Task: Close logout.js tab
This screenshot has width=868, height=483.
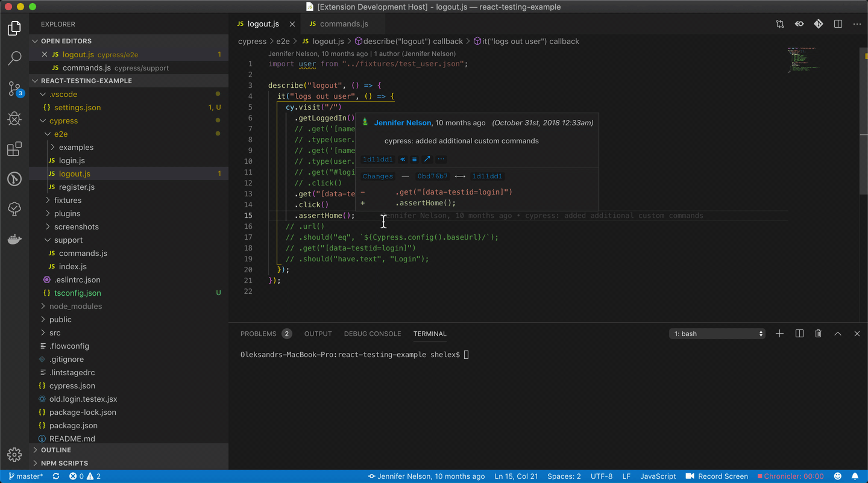Action: [x=292, y=24]
